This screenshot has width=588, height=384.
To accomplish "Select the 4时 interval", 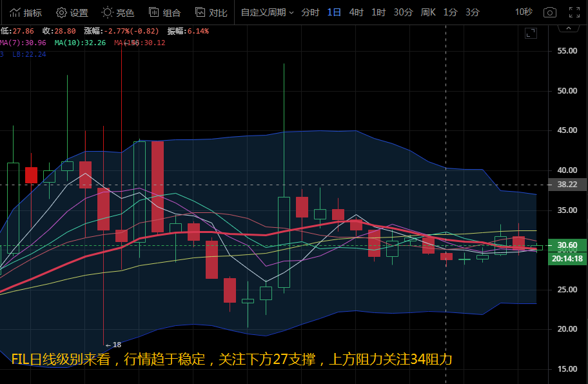I will tap(356, 12).
